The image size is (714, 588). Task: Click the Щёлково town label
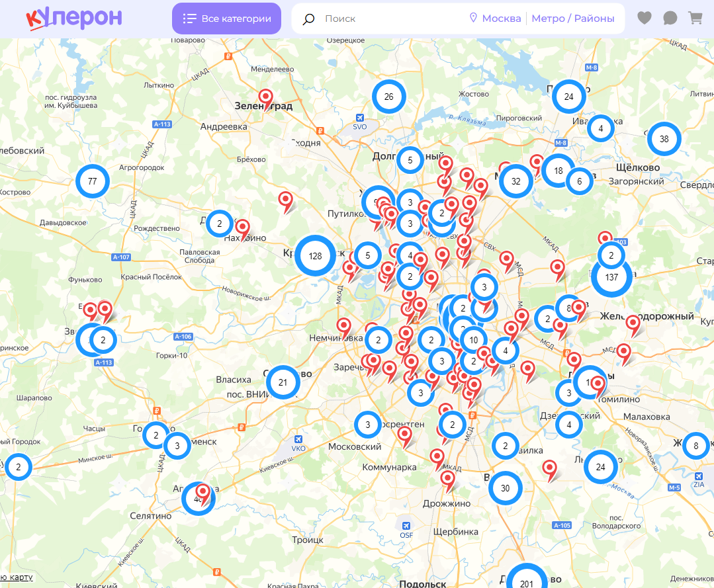[638, 168]
